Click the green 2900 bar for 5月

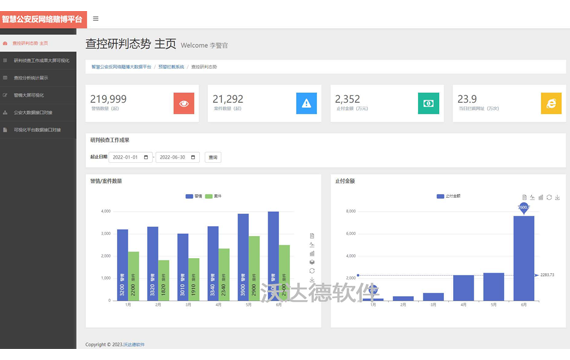pyautogui.click(x=254, y=269)
